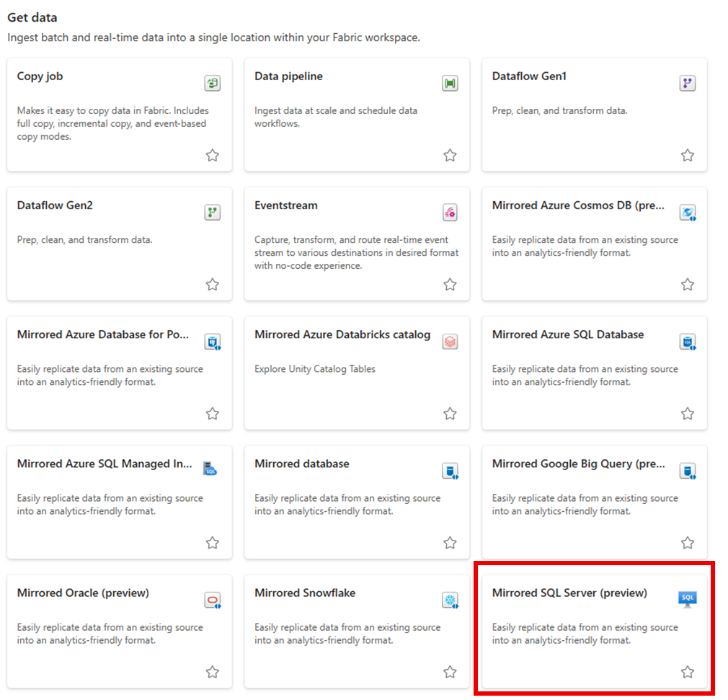Image resolution: width=728 pixels, height=700 pixels.
Task: Star the Mirrored SQL Server (preview) card
Action: click(x=688, y=672)
